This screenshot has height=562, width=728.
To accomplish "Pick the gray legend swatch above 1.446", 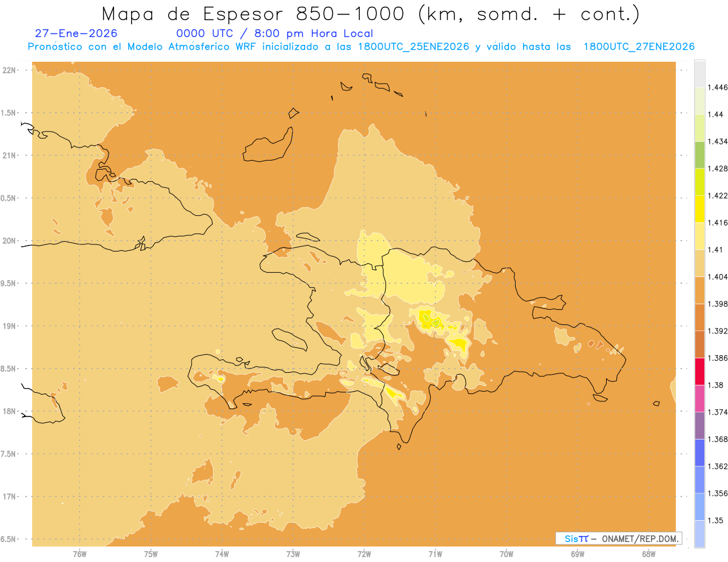I will pyautogui.click(x=699, y=73).
